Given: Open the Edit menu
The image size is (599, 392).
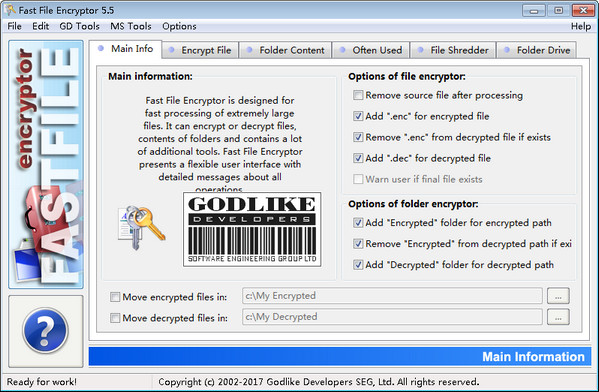Looking at the screenshot, I should pos(40,26).
